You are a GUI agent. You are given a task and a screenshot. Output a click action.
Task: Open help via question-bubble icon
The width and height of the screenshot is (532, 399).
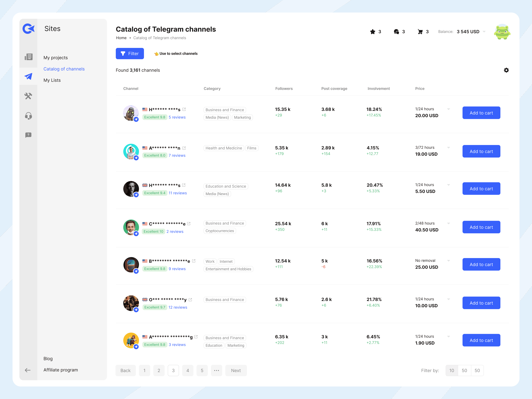[x=28, y=135]
